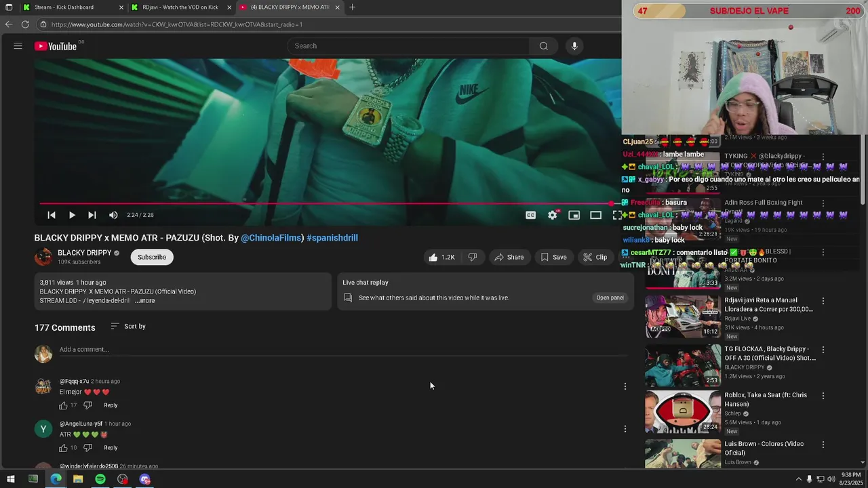Share the video
Viewport: 868px width, 488px height.
pyautogui.click(x=509, y=257)
